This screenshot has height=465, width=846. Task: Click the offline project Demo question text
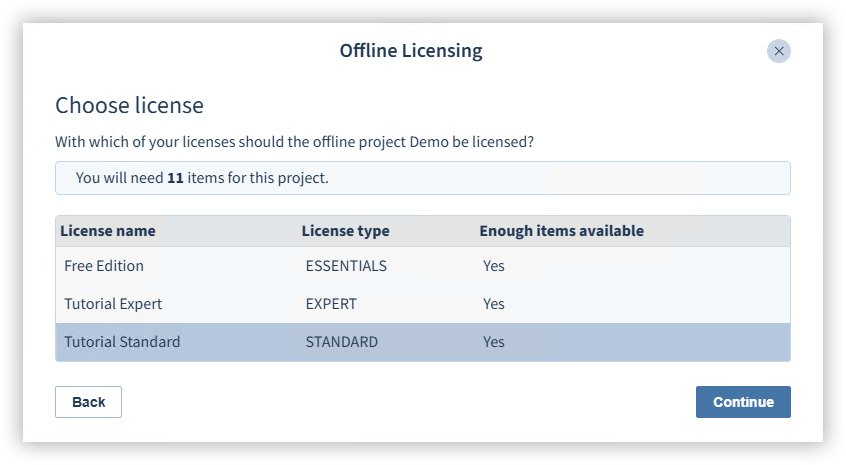point(294,142)
